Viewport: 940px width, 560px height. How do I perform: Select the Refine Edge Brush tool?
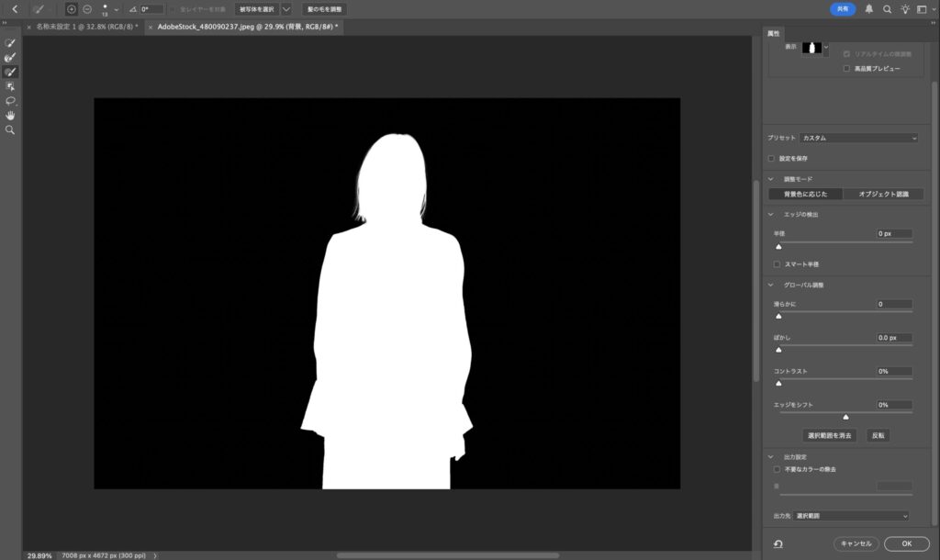(10, 58)
